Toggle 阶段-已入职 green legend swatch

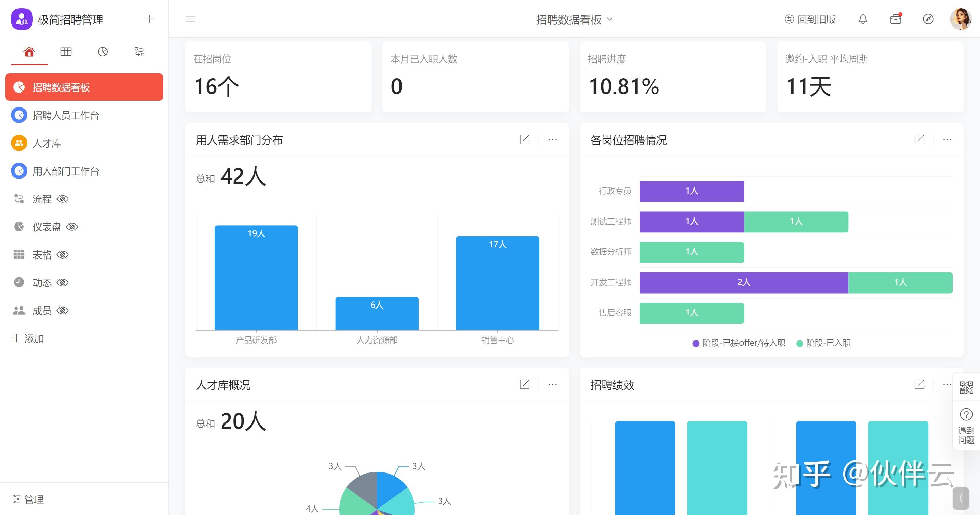799,344
